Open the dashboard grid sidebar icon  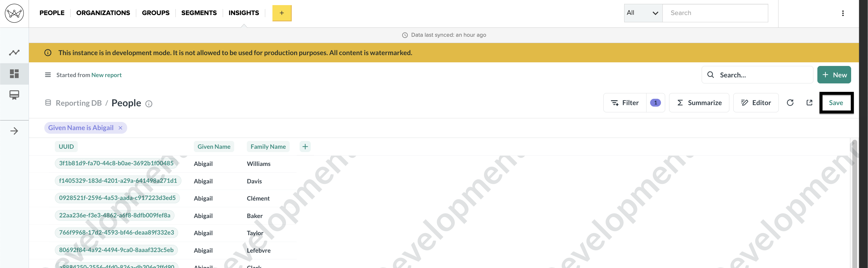(14, 74)
